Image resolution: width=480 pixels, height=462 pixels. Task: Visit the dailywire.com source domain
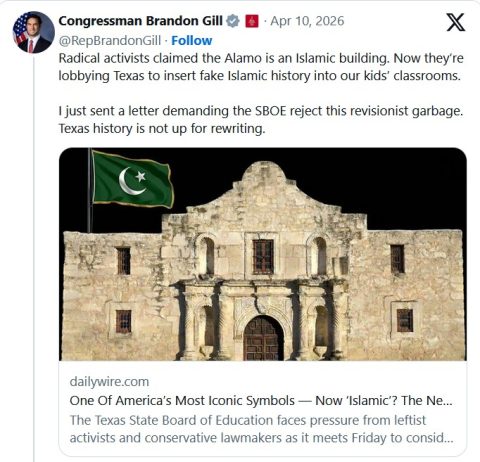(109, 382)
